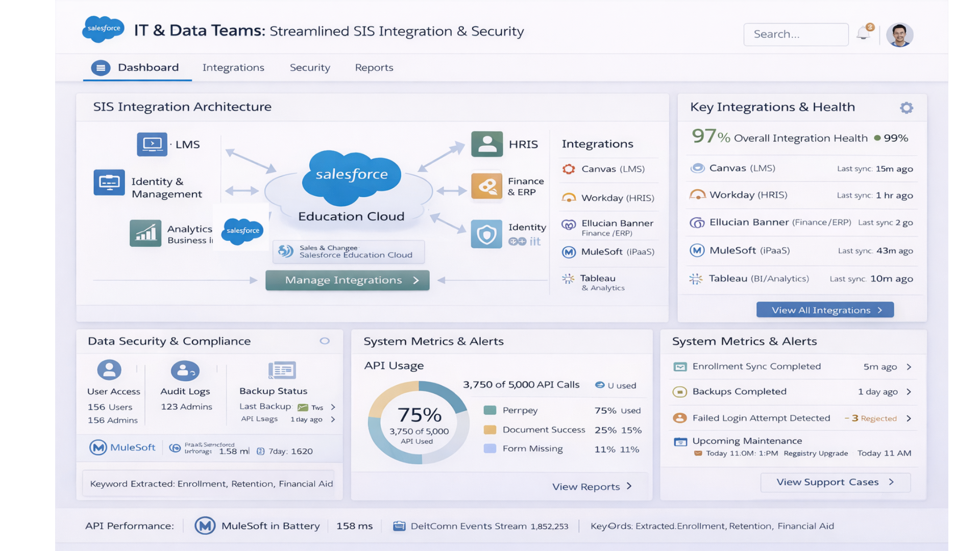Expand the Failed Login Attempt Detected alert
This screenshot has height=551, width=980.
(909, 418)
